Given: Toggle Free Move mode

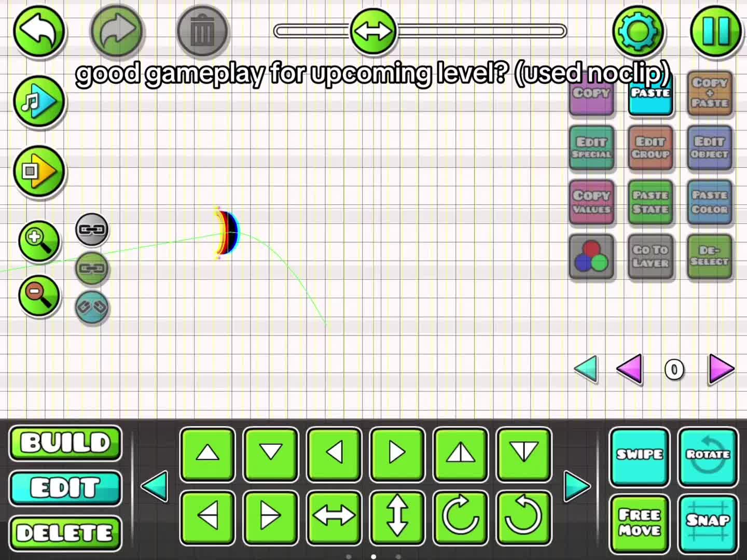Looking at the screenshot, I should coord(640,524).
